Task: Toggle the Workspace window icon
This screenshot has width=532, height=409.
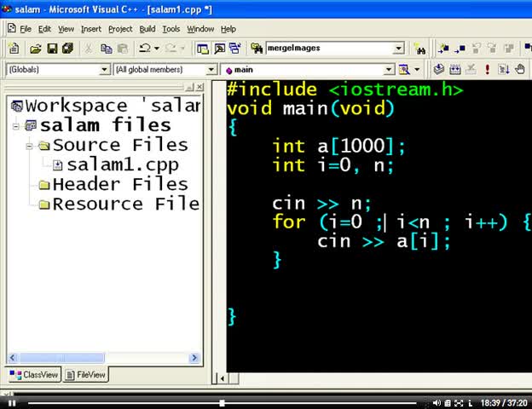Action: (x=203, y=49)
